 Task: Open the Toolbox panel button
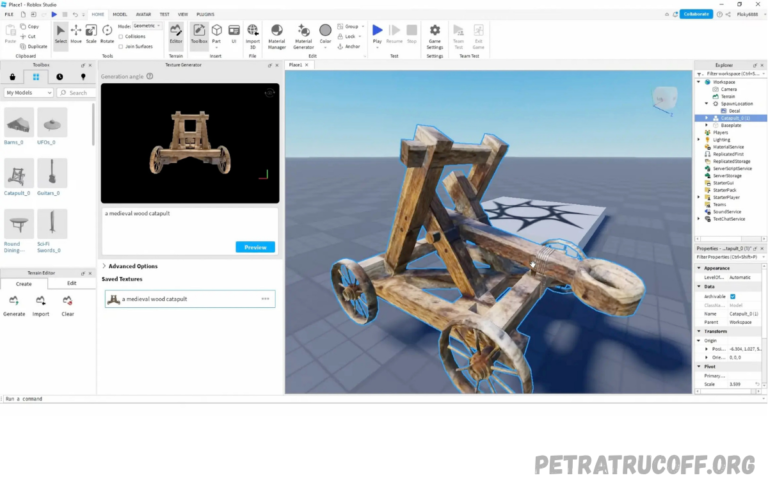(x=199, y=34)
